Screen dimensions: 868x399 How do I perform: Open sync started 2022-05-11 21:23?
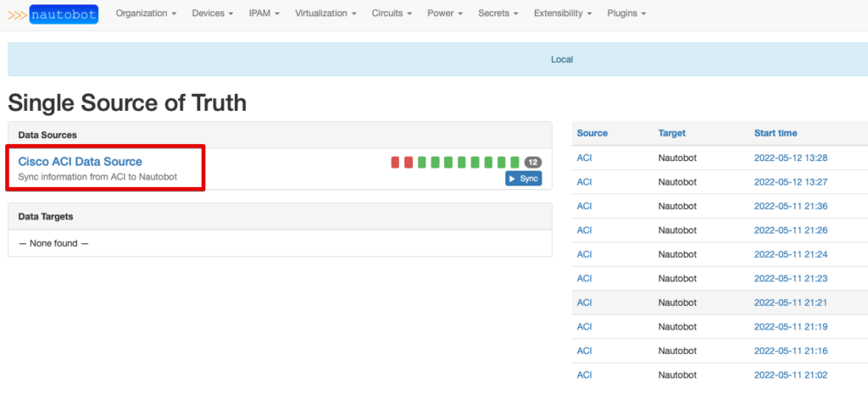pyautogui.click(x=791, y=279)
